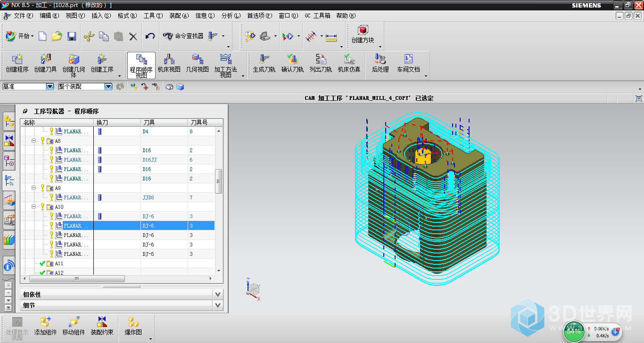Image resolution: width=644 pixels, height=343 pixels.
Task: Click the 创建工序 icon
Action: (102, 64)
